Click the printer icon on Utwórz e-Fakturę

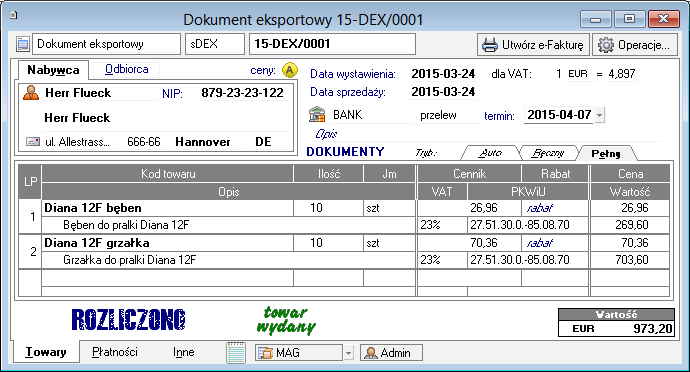pyautogui.click(x=490, y=44)
